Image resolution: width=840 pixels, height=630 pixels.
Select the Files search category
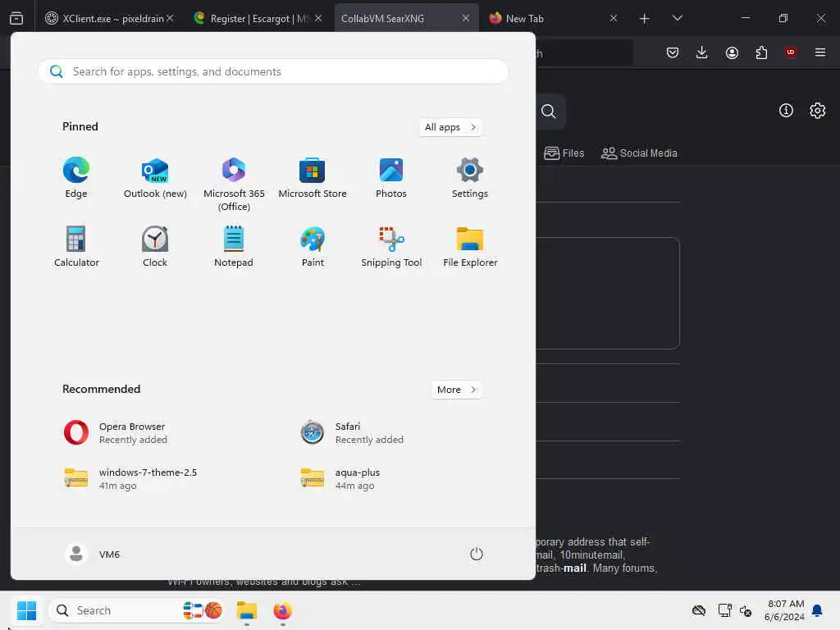click(564, 153)
